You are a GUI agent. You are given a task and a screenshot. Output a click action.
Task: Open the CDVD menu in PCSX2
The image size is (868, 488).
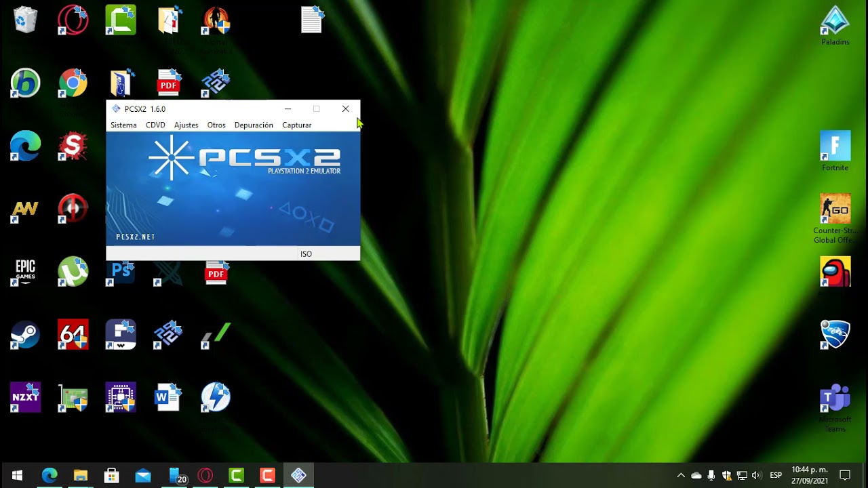click(x=155, y=125)
